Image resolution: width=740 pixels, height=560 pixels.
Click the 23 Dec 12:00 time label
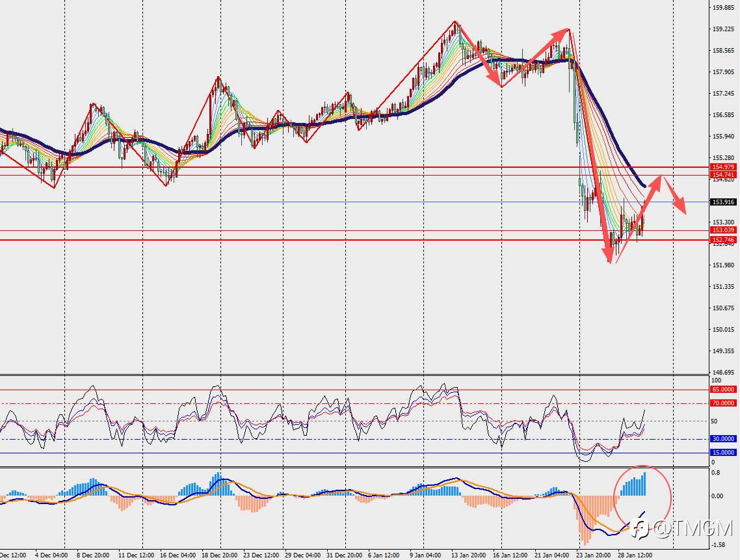point(261,555)
